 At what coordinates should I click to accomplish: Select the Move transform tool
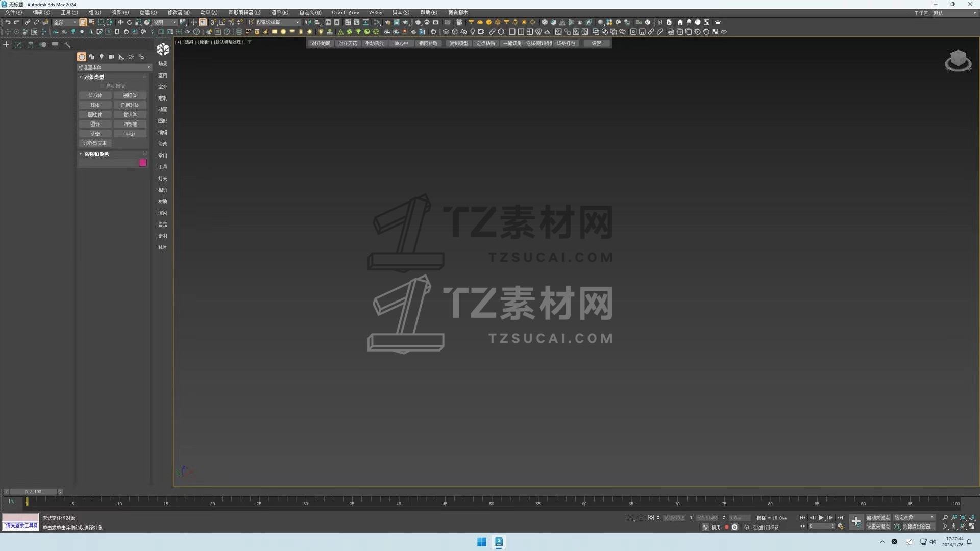tap(120, 22)
